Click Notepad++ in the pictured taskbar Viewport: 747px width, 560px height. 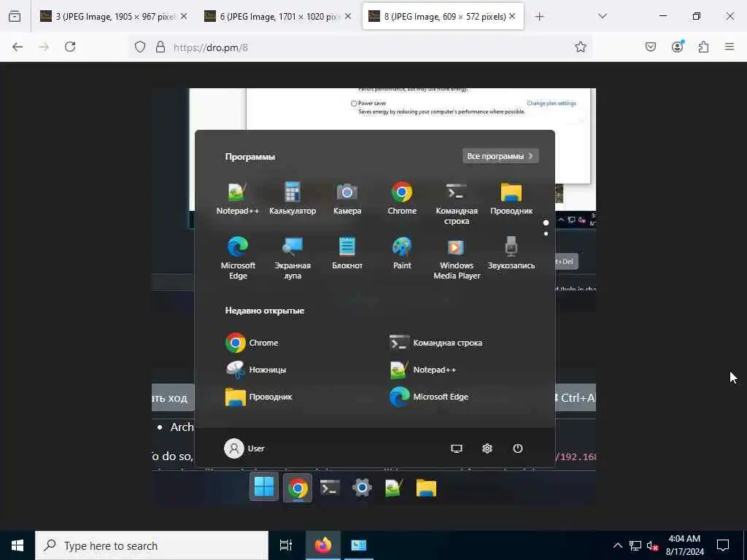click(x=394, y=488)
